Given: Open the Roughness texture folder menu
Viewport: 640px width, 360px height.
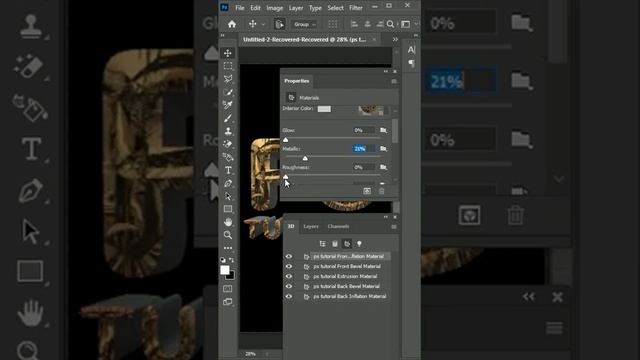Looking at the screenshot, I should (x=383, y=167).
